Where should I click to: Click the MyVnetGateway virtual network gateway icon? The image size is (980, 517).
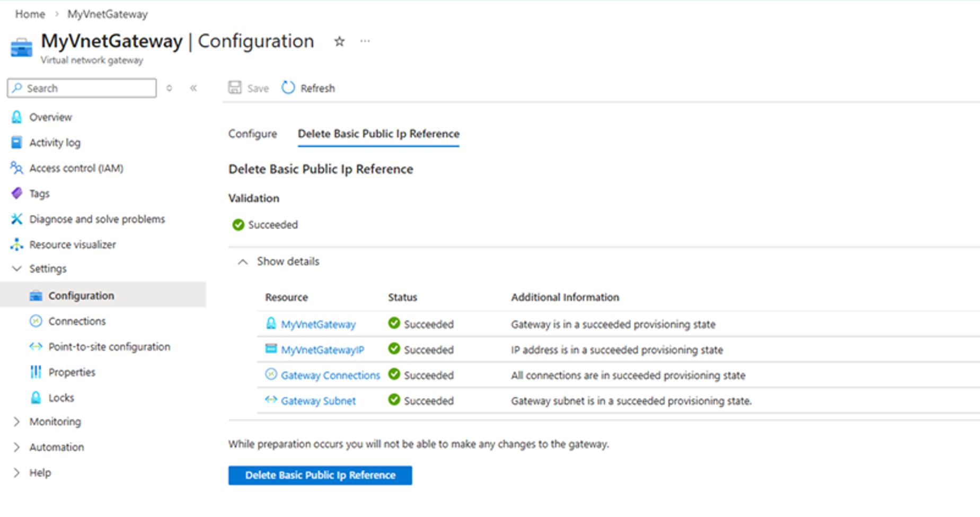[x=21, y=47]
